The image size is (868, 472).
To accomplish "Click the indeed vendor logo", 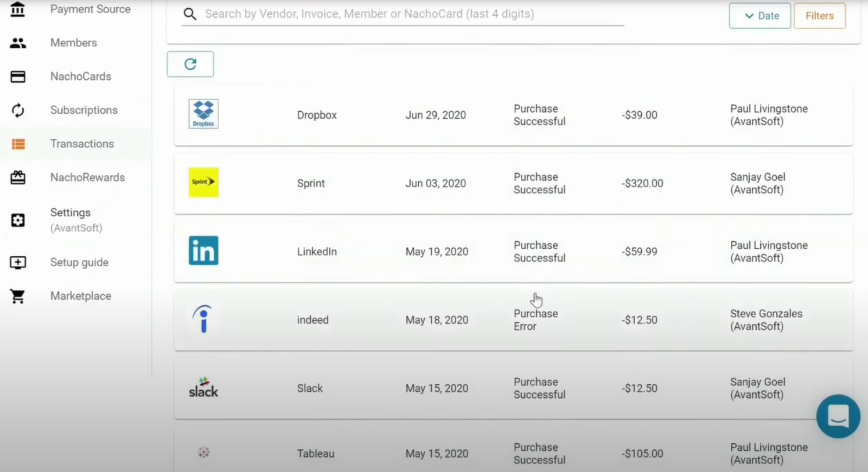I will [203, 319].
